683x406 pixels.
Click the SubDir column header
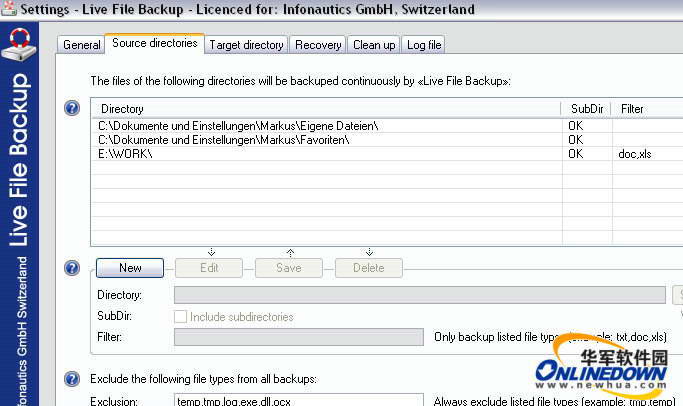pyautogui.click(x=587, y=109)
